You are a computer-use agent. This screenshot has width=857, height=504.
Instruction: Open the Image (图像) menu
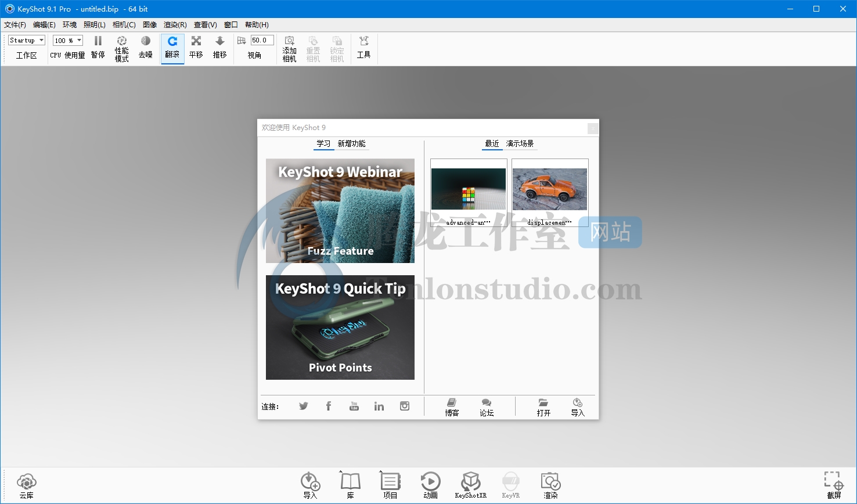pos(150,25)
